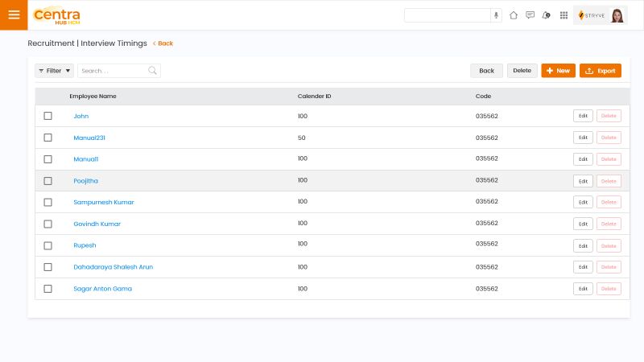Click the top global search field
Screen dimensions: 644x362
pos(447,15)
